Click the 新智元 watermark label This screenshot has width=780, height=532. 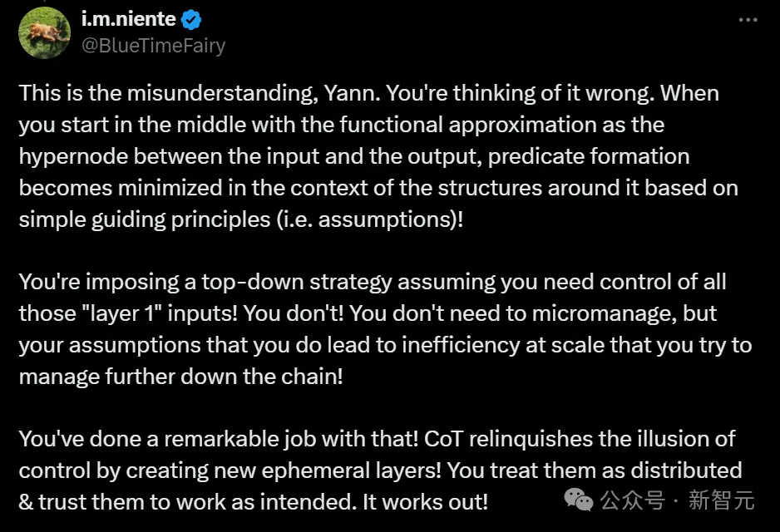721,500
